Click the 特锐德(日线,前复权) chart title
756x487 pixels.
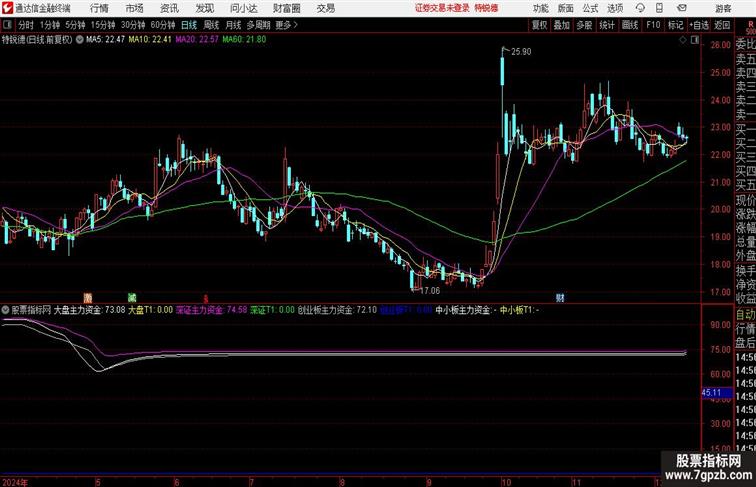click(37, 40)
